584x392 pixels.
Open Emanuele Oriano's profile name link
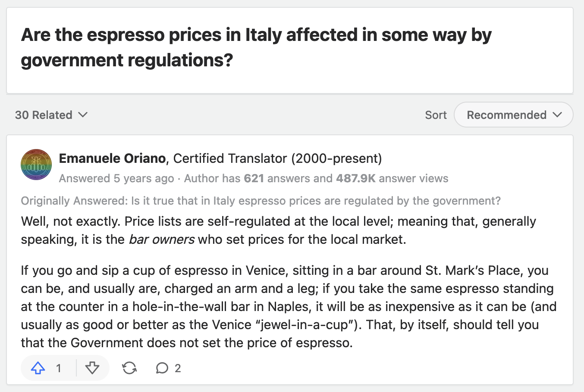pos(112,159)
